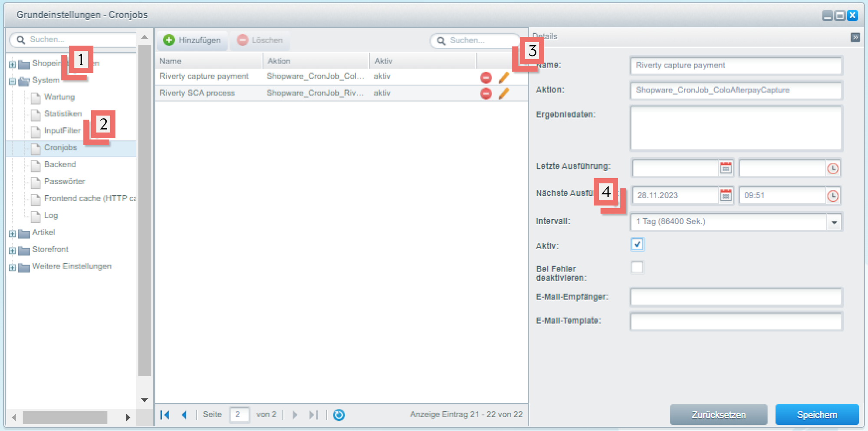Click the Speichern button
The height and width of the screenshot is (431, 868).
tap(817, 414)
